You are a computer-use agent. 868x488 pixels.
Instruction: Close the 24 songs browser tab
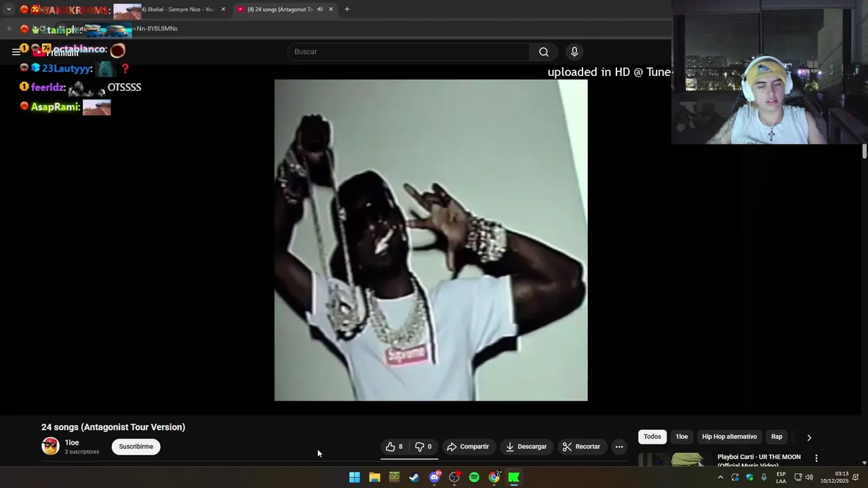click(331, 9)
